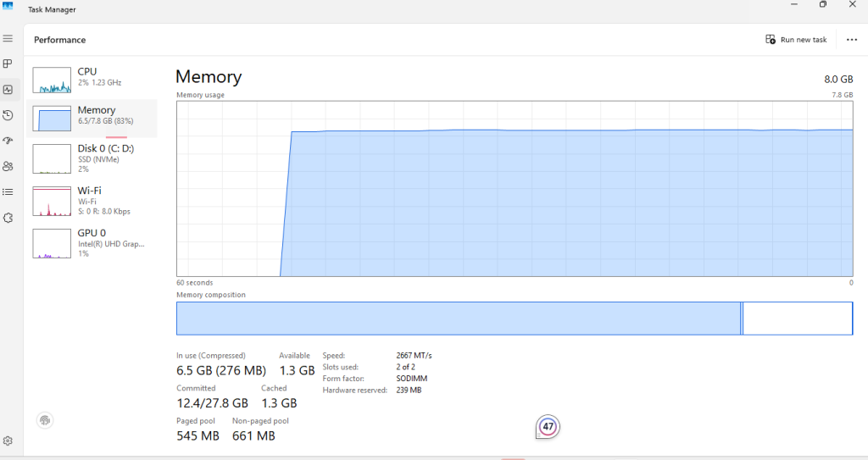The image size is (868, 460).
Task: Go to the Processes page icon
Action: pyautogui.click(x=8, y=64)
